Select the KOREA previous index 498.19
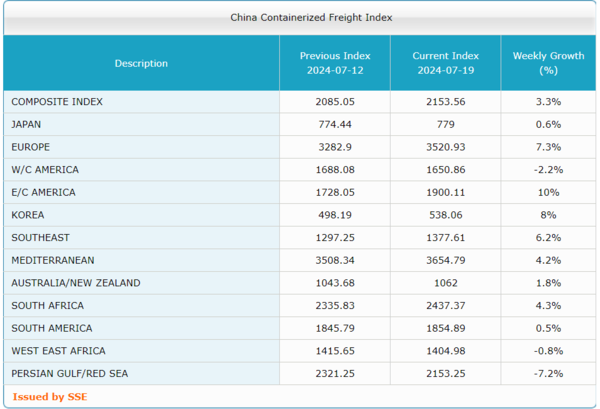Screen dimensions: 600x409 pos(334,215)
